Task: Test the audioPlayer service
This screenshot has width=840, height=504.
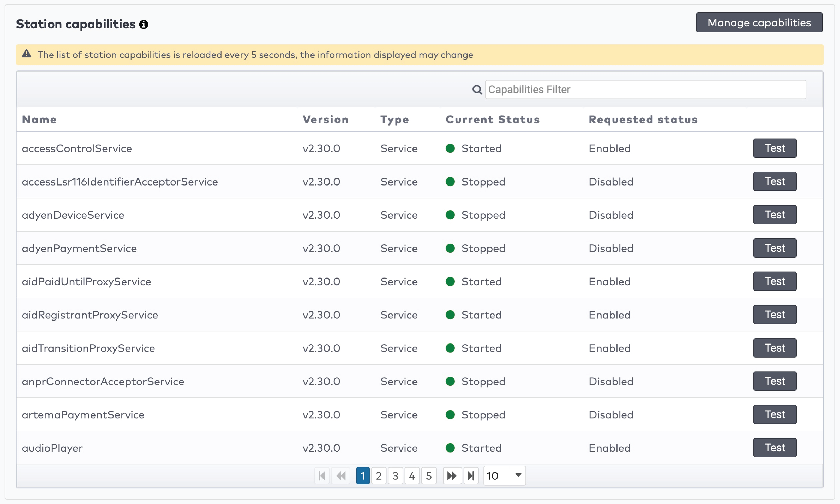Action: [x=775, y=448]
